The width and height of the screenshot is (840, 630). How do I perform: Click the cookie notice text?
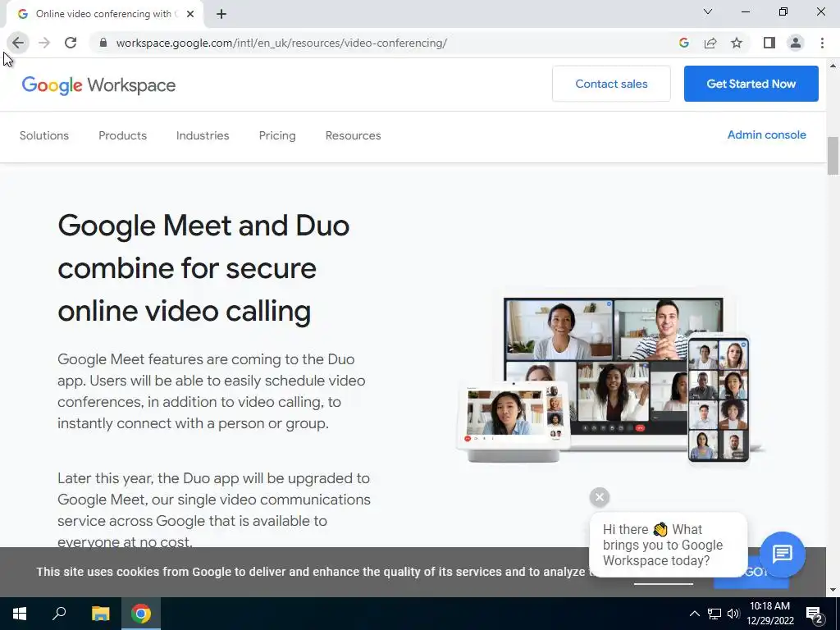tap(313, 572)
